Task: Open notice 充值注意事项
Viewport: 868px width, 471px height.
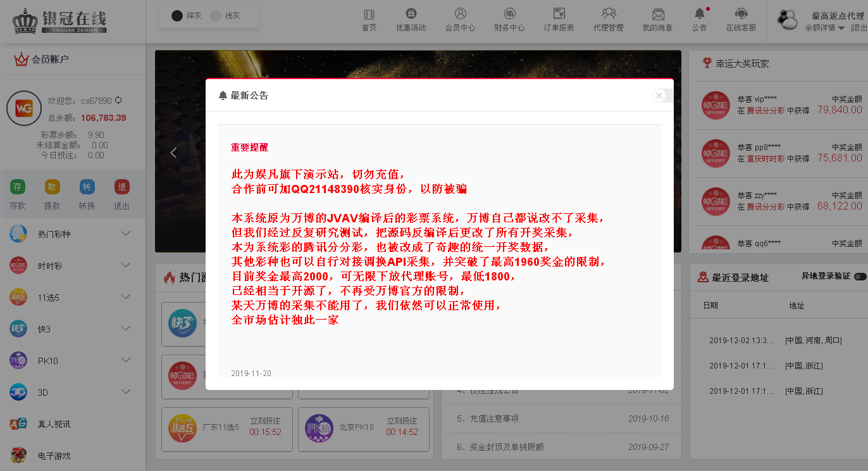Action: (x=488, y=418)
